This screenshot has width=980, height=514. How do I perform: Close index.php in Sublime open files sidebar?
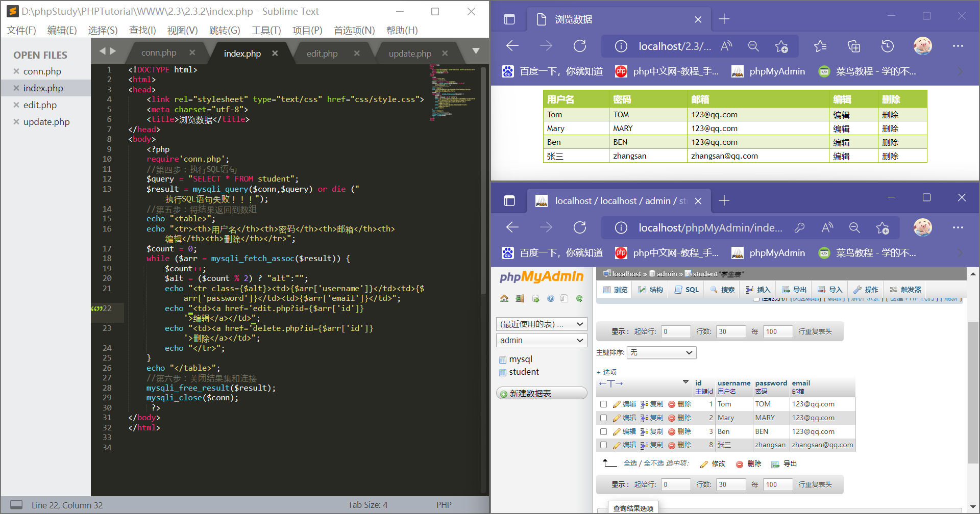[16, 88]
